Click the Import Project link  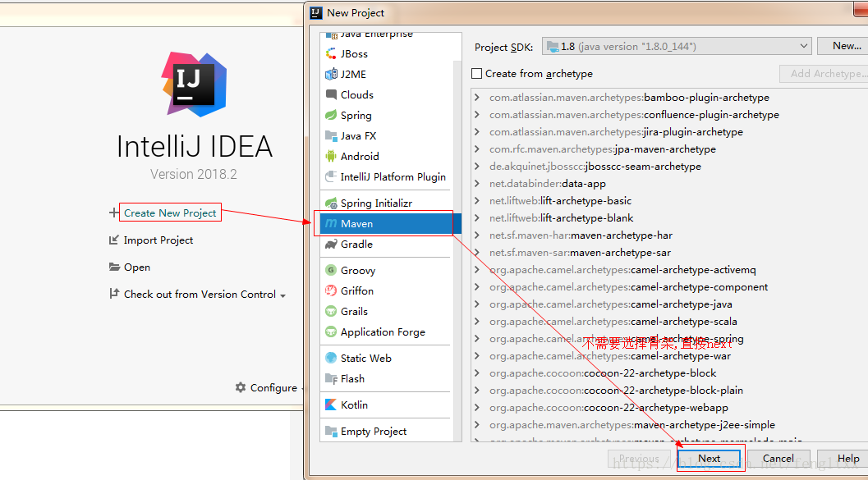[158, 240]
